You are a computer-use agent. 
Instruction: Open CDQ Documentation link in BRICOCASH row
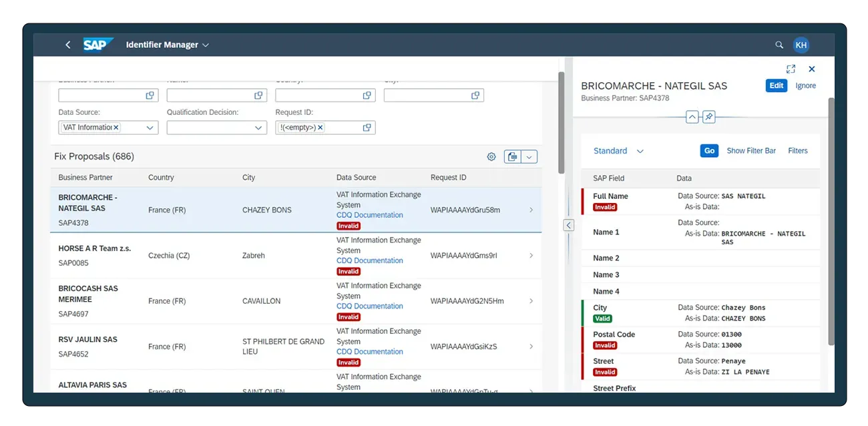coord(370,306)
